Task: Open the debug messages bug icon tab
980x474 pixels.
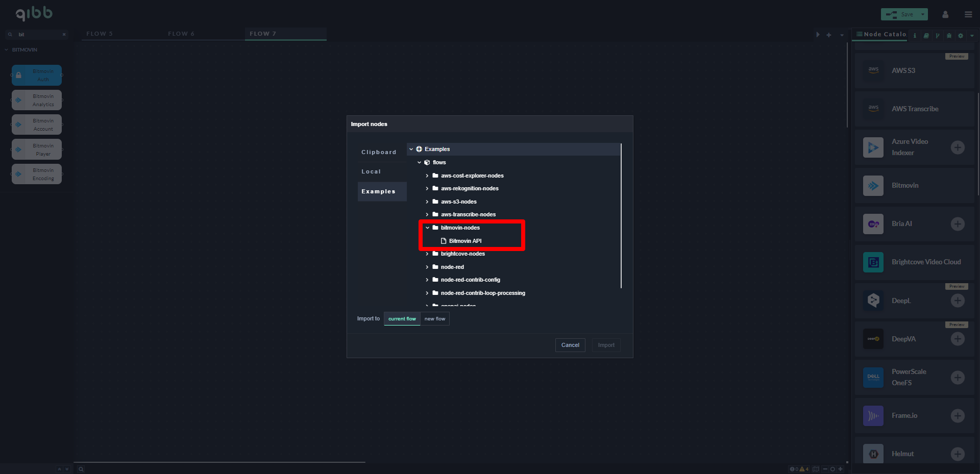Action: (949, 36)
